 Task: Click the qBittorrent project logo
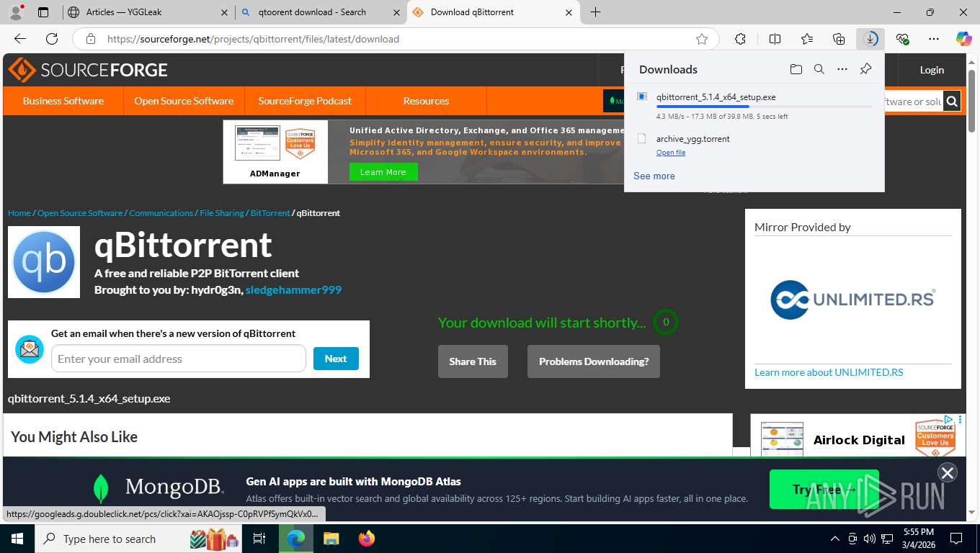[44, 262]
